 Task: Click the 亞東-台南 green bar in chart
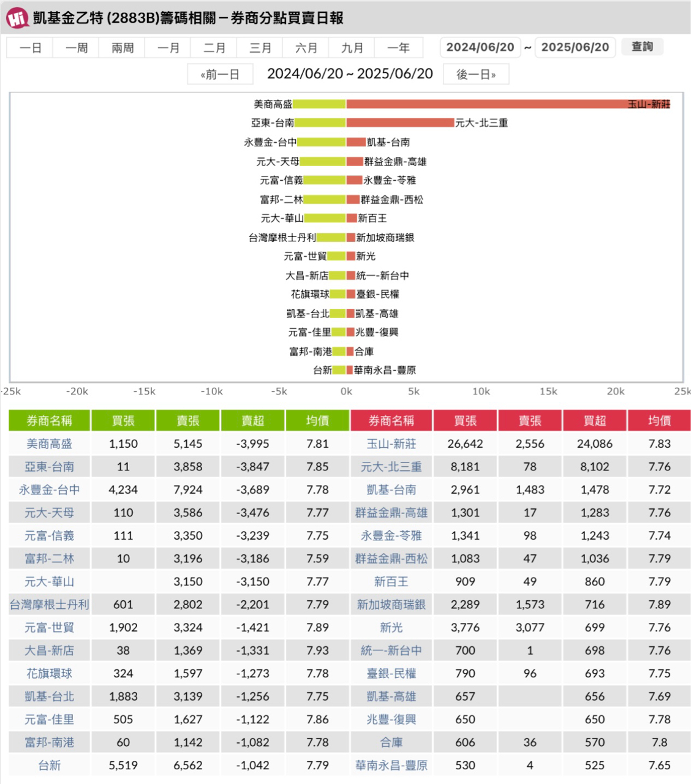coord(320,123)
